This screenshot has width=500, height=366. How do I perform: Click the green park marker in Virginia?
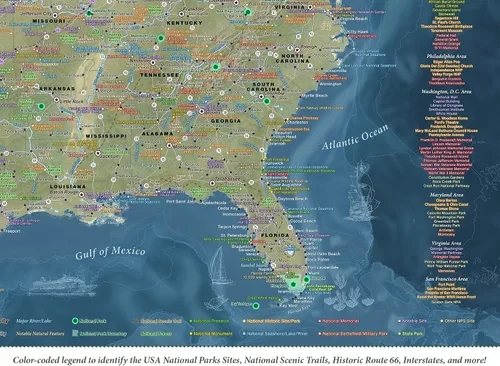click(248, 12)
